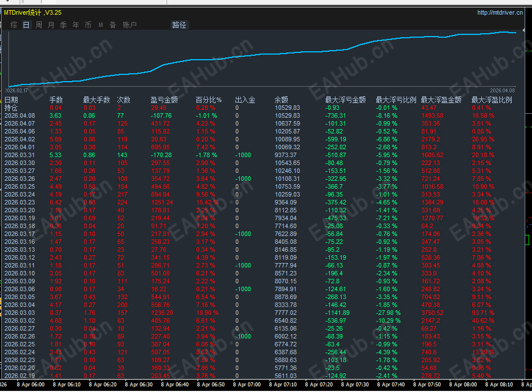This screenshot has width=532, height=392.
Task: Open the 年 yearly statistics tab
Action: (76, 25)
